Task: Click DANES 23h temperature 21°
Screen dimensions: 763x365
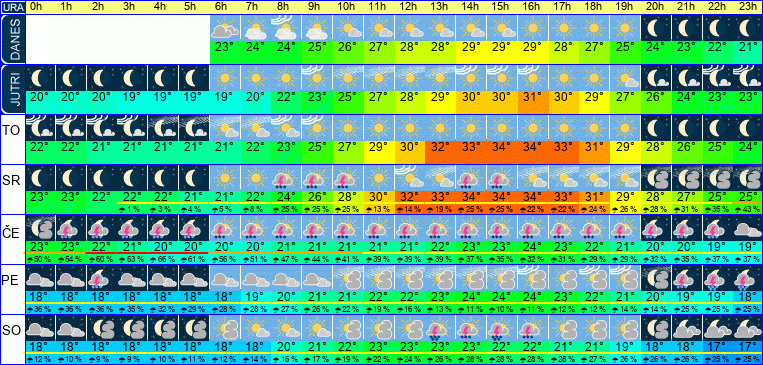Action: tap(749, 48)
